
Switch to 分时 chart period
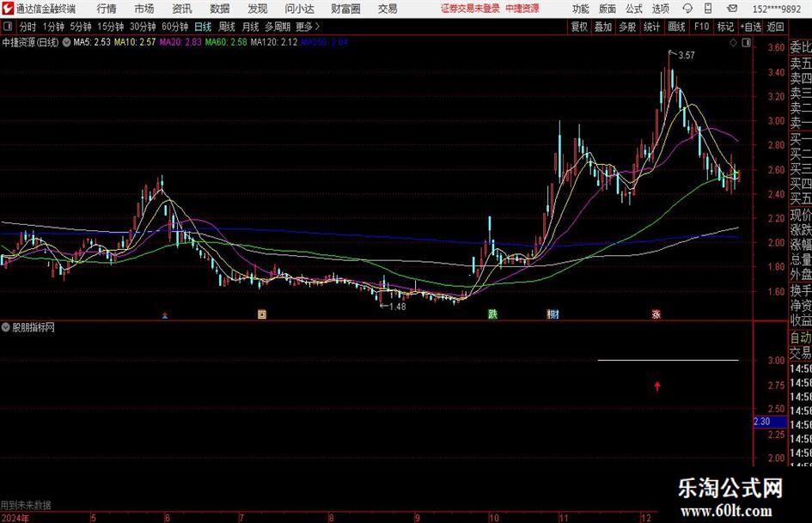click(x=27, y=27)
